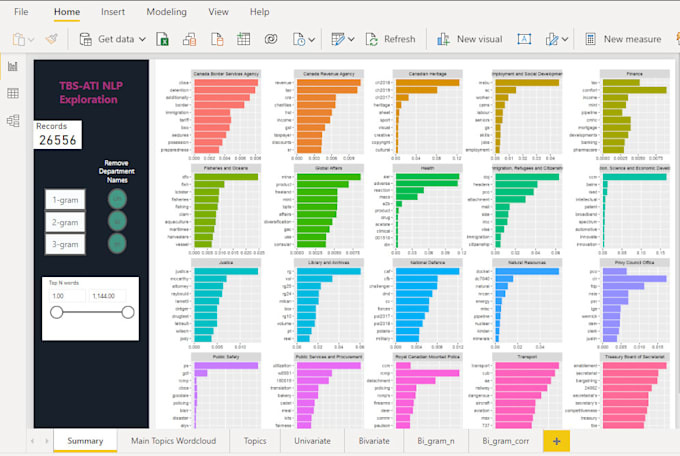680x456 pixels.
Task: Click the New measure calculator icon
Action: point(590,39)
